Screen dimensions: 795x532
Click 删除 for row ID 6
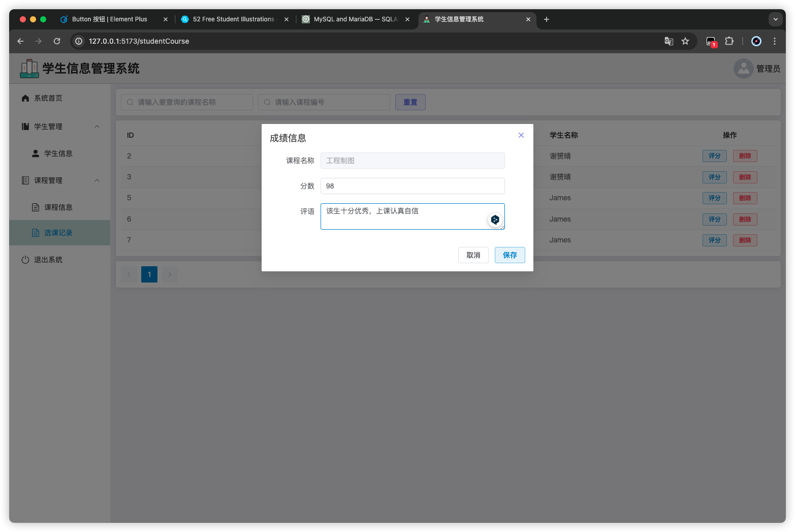[x=745, y=220]
